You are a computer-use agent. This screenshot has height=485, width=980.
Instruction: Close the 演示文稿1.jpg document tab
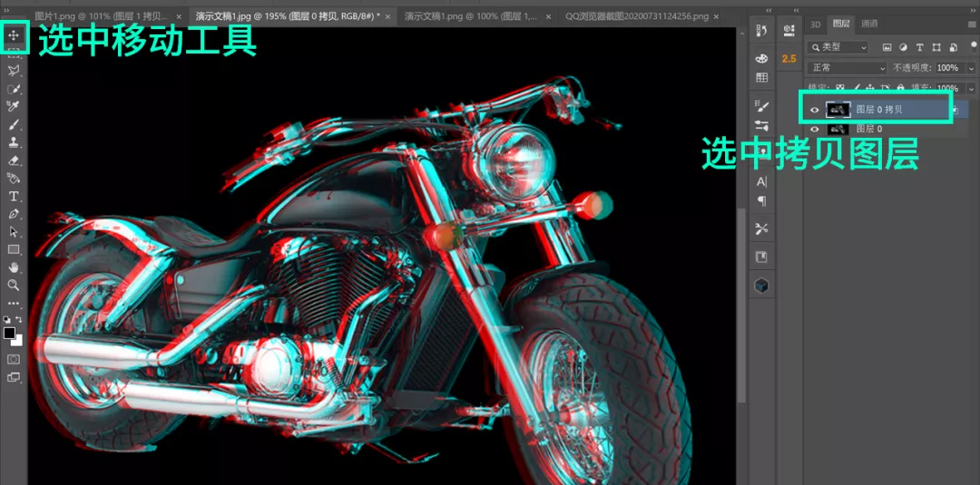coord(387,17)
